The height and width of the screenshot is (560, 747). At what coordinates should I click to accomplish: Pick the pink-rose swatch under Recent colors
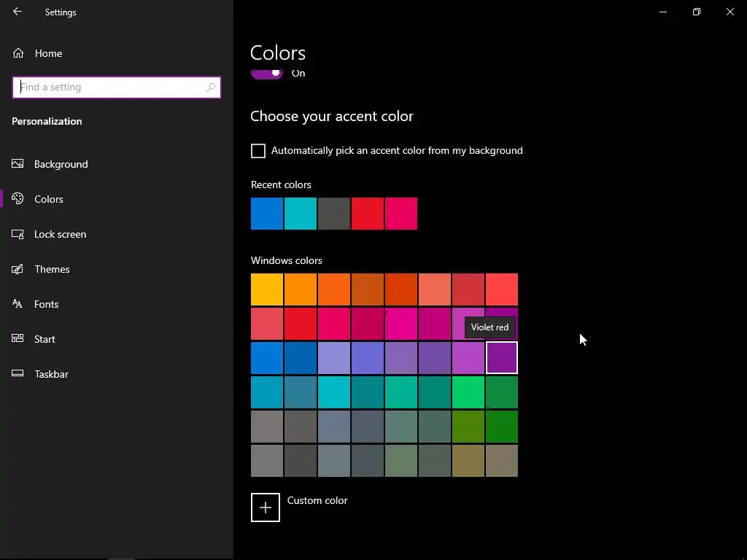tap(401, 214)
